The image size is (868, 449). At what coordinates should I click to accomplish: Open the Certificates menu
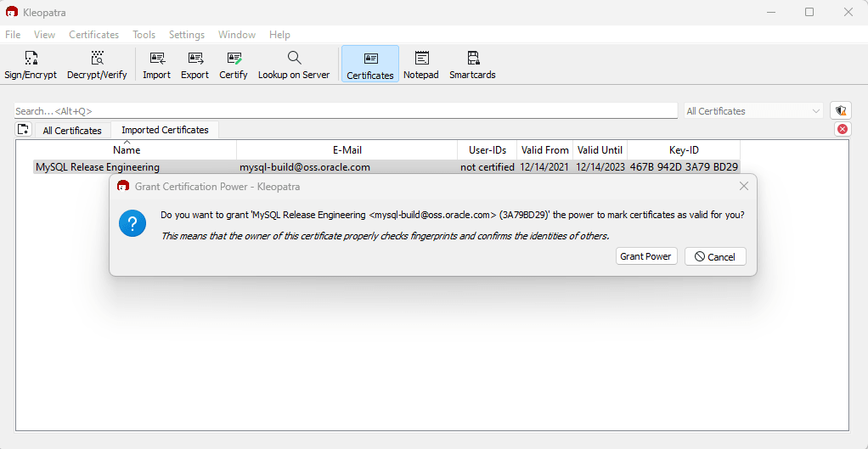[x=94, y=34]
